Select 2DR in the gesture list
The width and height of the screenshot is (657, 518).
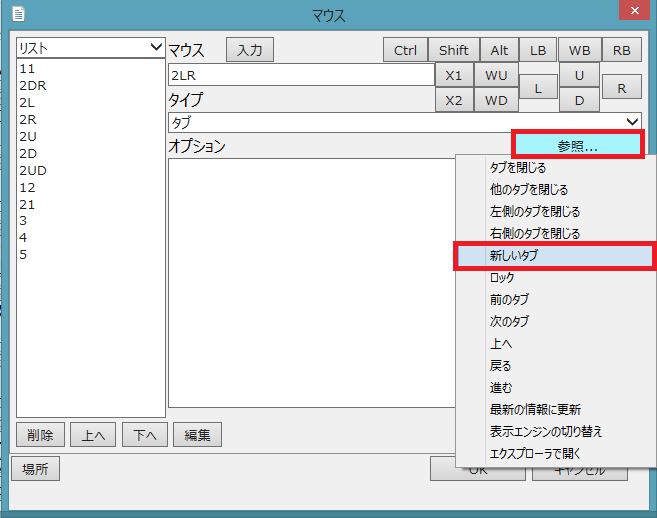pyautogui.click(x=33, y=86)
